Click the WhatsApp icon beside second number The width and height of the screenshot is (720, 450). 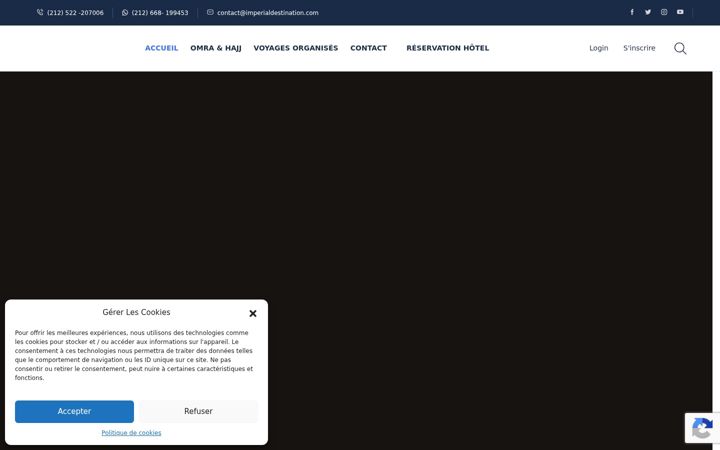pyautogui.click(x=125, y=12)
